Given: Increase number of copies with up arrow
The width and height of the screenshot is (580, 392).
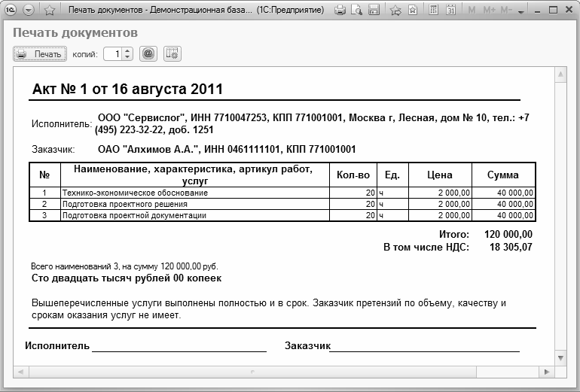Looking at the screenshot, I should click(127, 51).
